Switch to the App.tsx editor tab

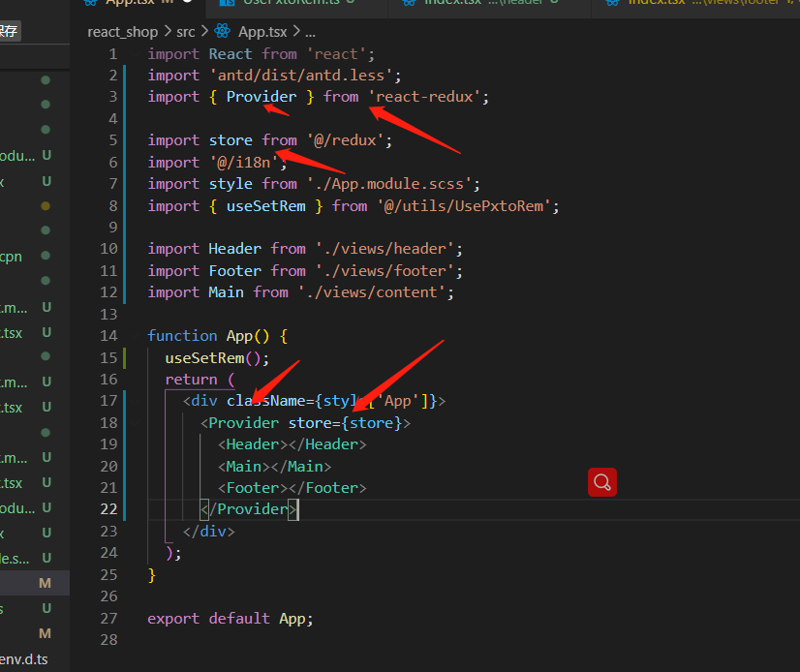pyautogui.click(x=138, y=3)
